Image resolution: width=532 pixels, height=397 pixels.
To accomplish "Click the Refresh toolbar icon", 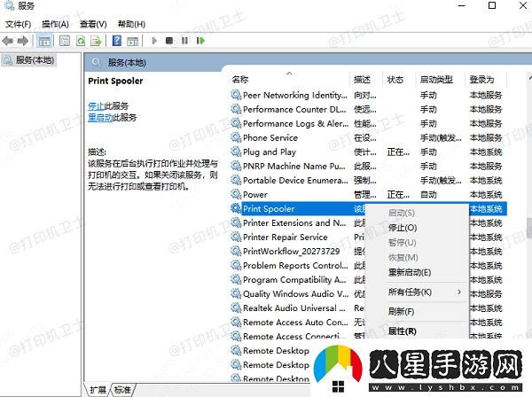I will pyautogui.click(x=81, y=41).
